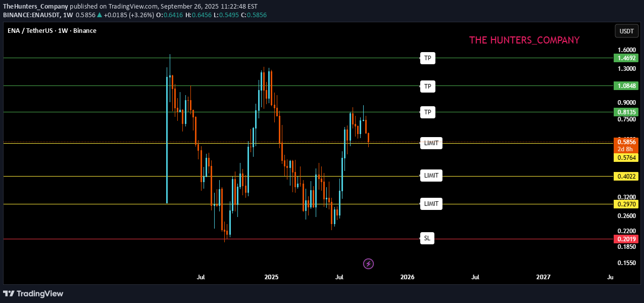This screenshot has height=303, width=644.
Task: Click the C:0.5856 close value
Action: (254, 15)
